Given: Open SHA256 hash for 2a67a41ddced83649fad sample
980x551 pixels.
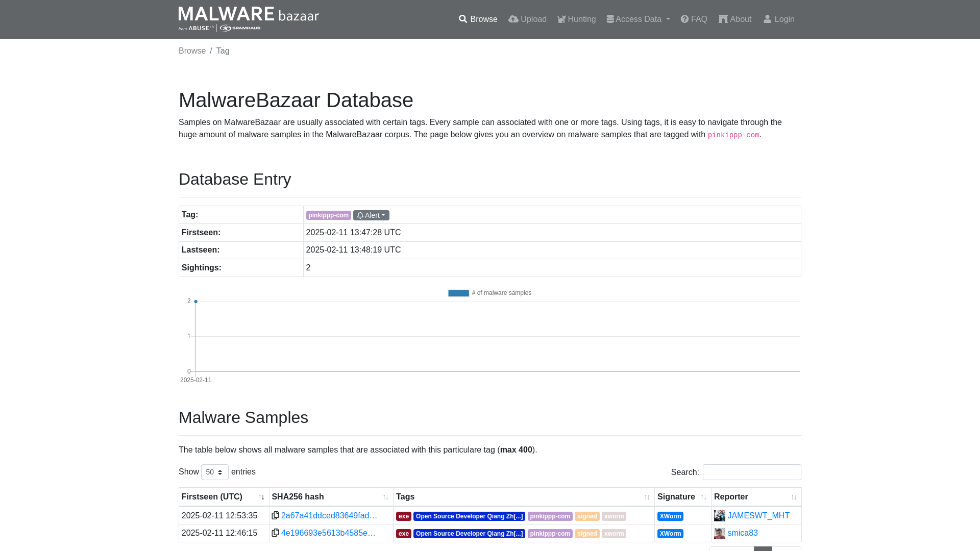Looking at the screenshot, I should point(329,515).
